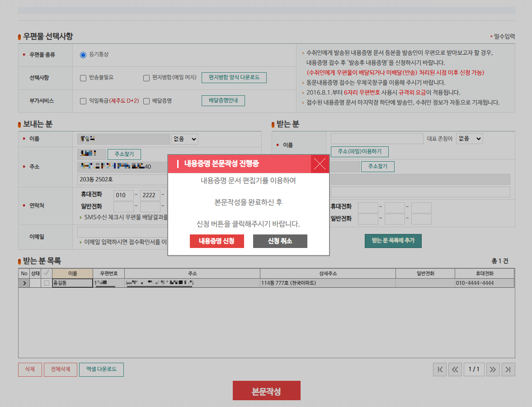
Task: Go to the previous page in recipient list
Action: (455, 369)
